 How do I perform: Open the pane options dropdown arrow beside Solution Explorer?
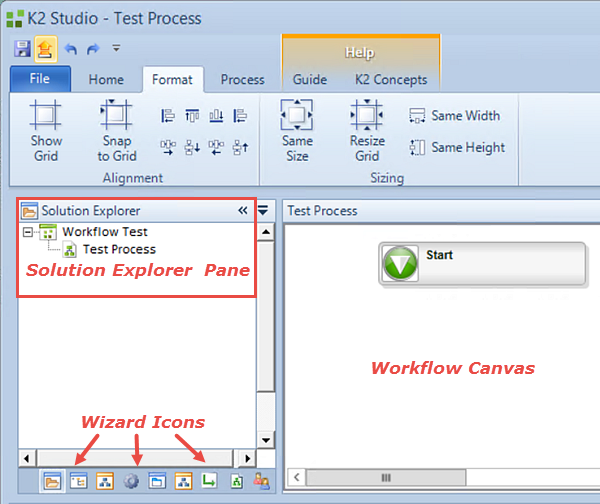(263, 210)
